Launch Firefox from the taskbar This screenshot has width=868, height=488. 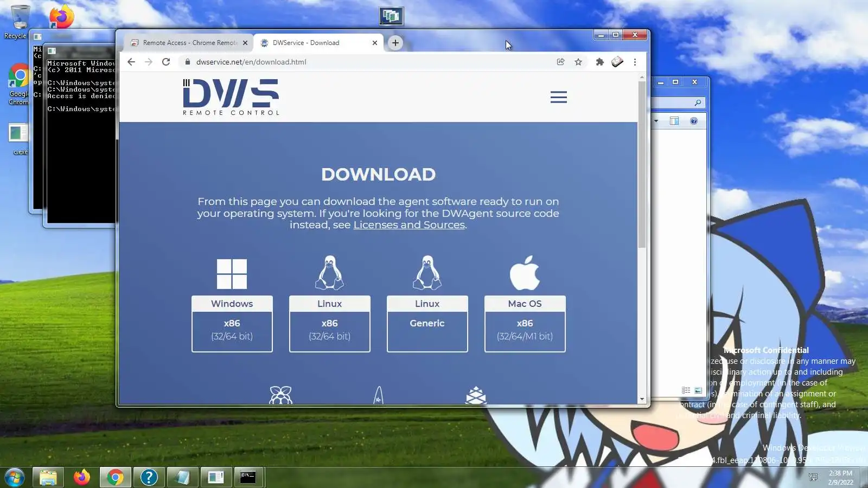[82, 477]
